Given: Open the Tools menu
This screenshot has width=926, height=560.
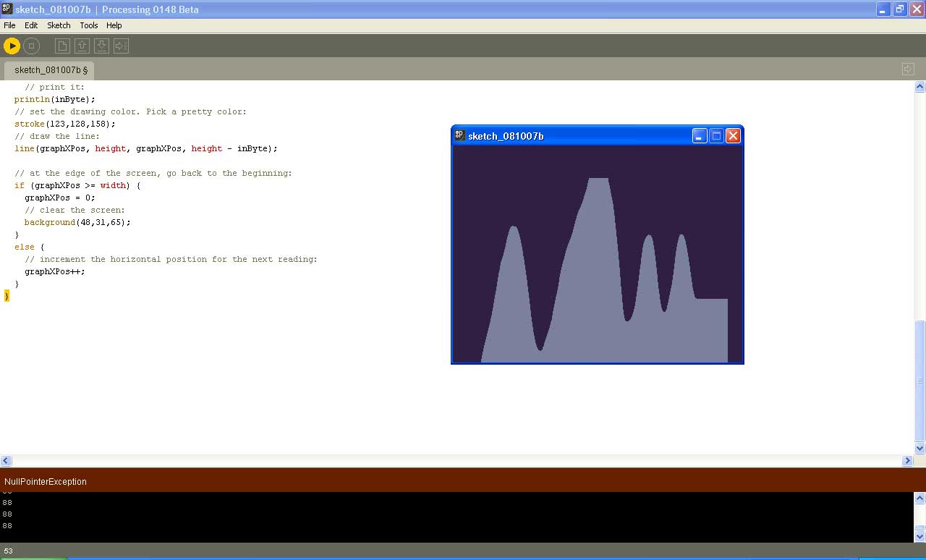Looking at the screenshot, I should point(88,25).
